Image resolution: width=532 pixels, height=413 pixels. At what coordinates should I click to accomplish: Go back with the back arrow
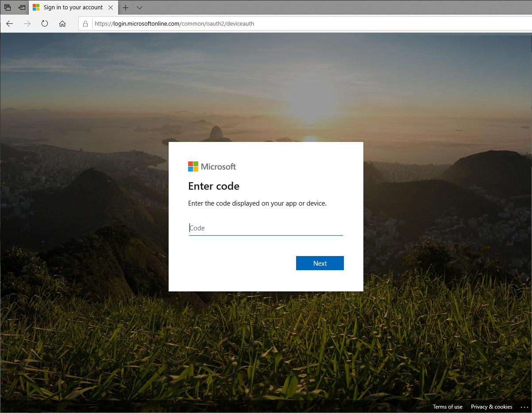tap(10, 23)
